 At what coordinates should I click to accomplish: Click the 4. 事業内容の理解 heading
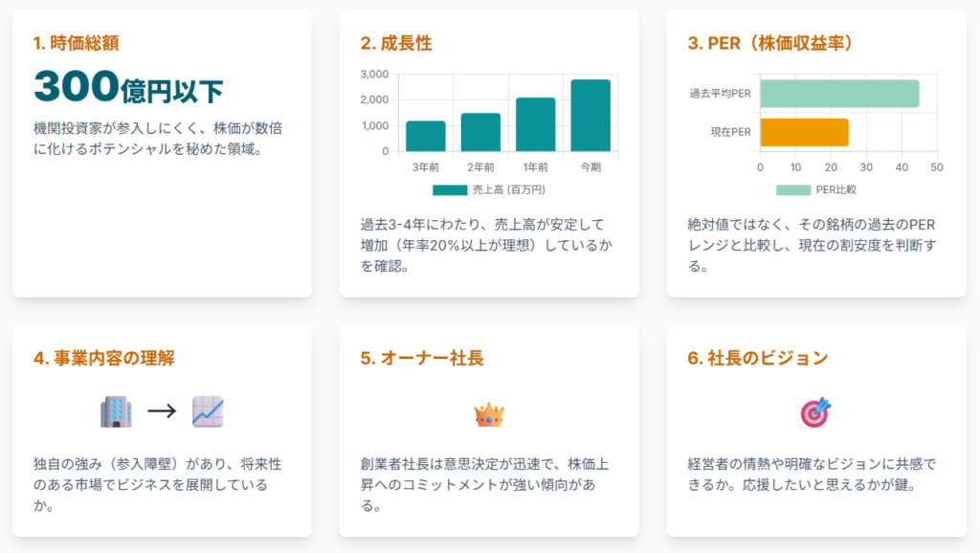tap(103, 358)
